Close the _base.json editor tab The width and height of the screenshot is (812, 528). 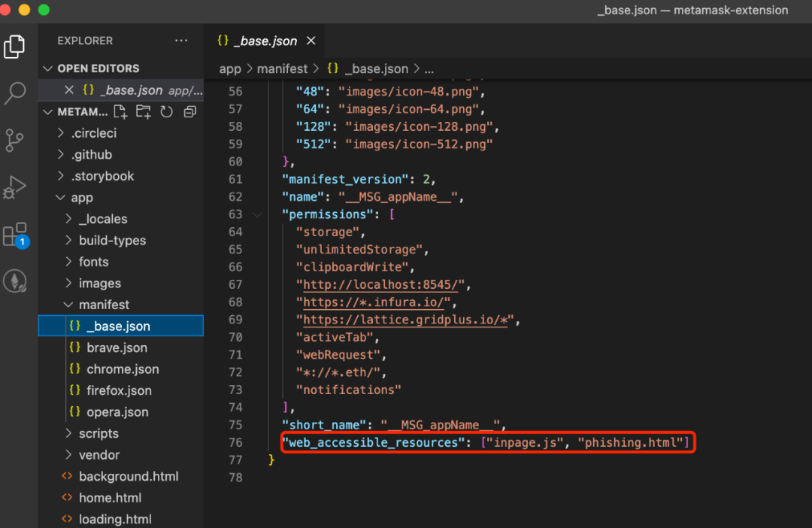click(x=311, y=41)
